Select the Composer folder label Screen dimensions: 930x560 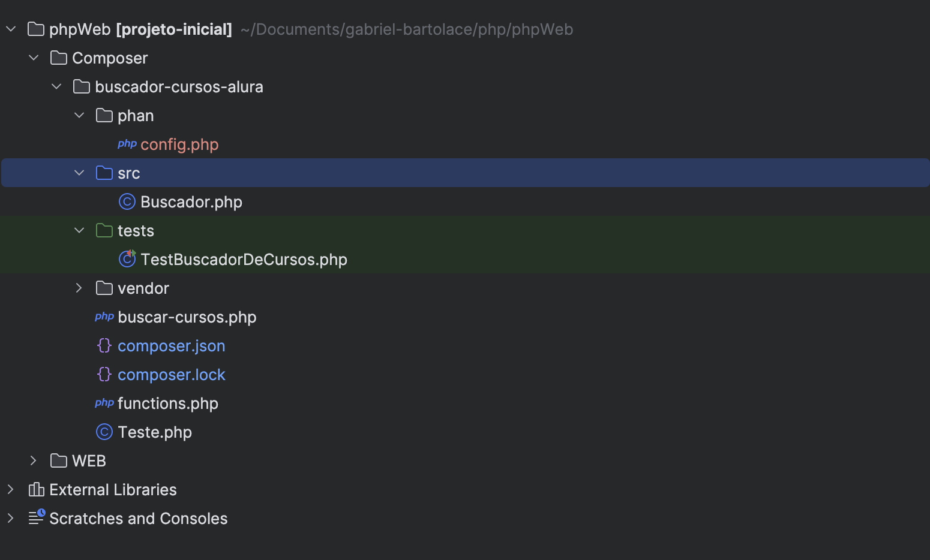110,58
